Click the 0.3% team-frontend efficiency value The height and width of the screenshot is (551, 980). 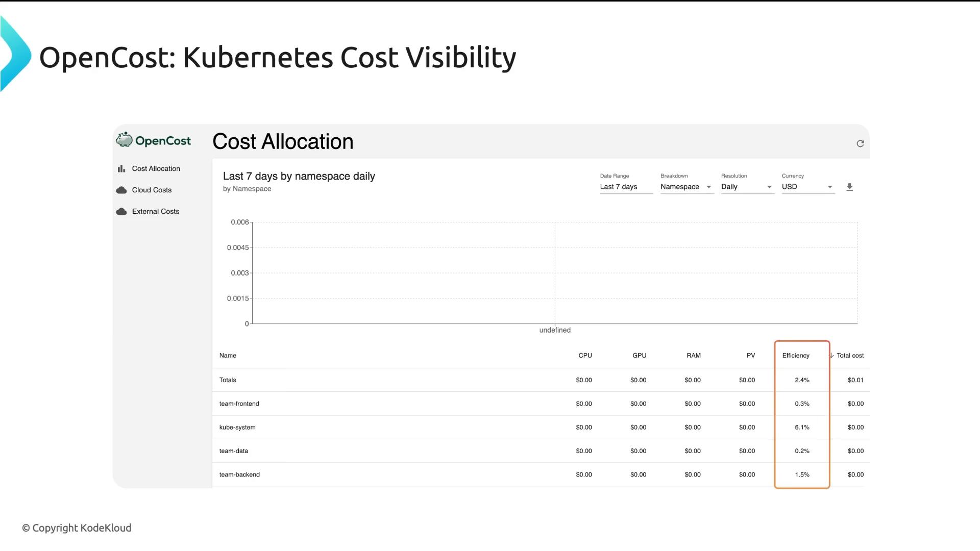click(802, 404)
